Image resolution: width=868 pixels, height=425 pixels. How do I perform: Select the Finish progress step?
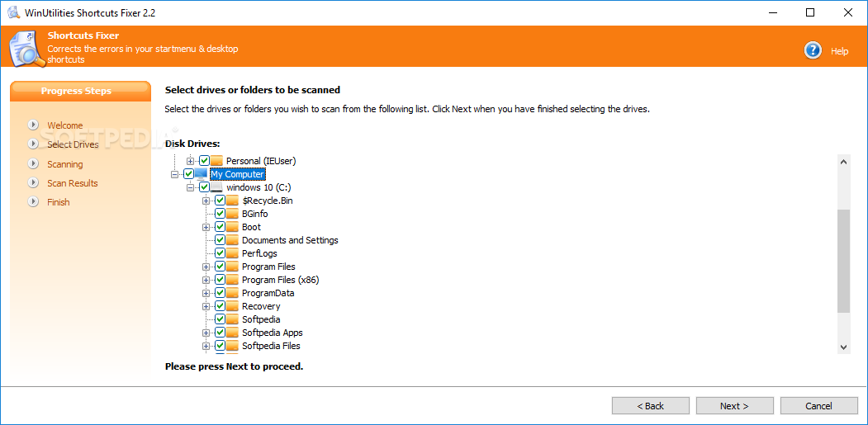58,202
